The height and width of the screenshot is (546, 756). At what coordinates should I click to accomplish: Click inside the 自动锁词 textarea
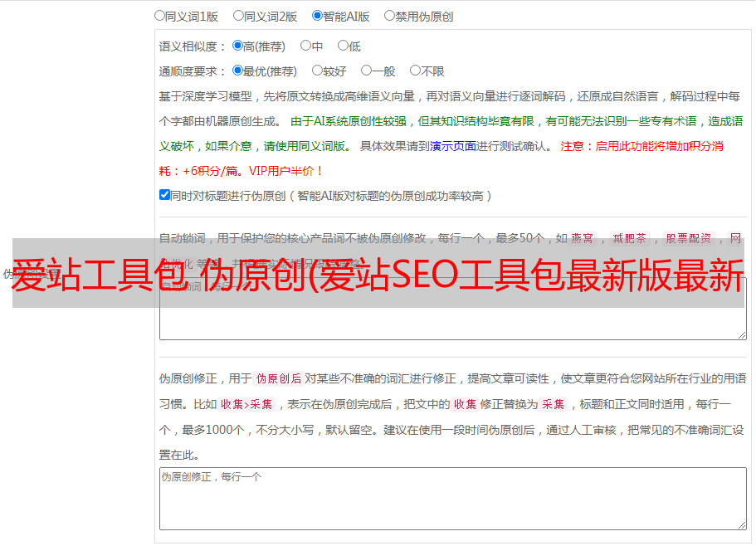pyautogui.click(x=453, y=309)
